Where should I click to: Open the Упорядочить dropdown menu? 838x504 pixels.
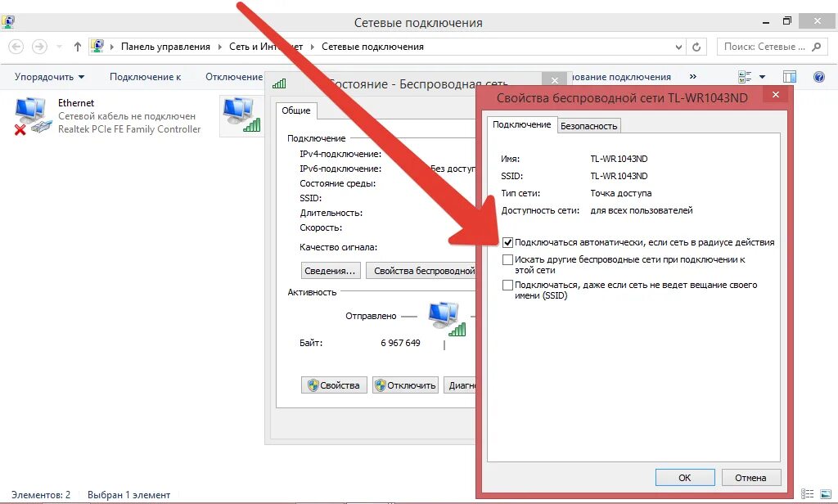(x=49, y=77)
